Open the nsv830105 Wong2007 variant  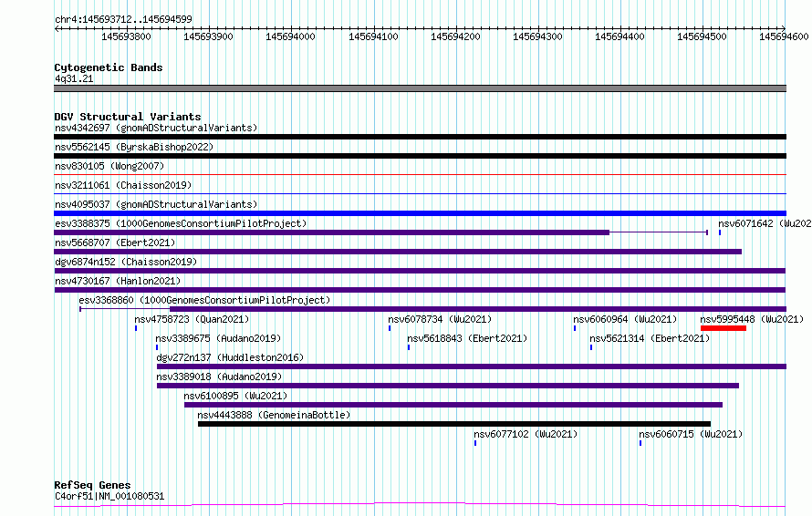109,166
